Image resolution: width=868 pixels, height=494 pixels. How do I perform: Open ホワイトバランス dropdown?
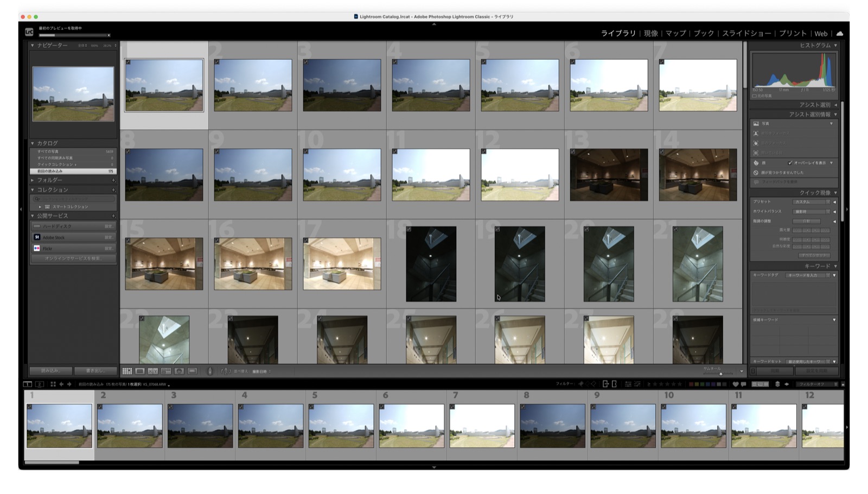pyautogui.click(x=812, y=212)
